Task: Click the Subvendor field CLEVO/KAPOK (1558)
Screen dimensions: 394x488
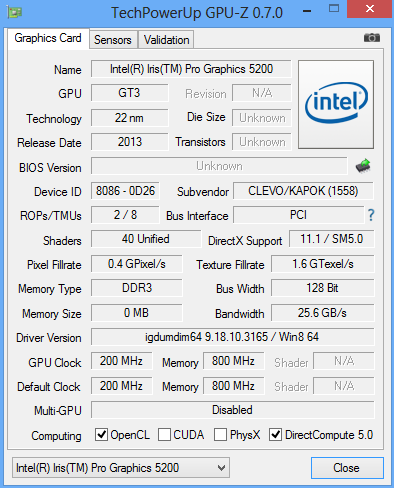Action: (x=303, y=191)
